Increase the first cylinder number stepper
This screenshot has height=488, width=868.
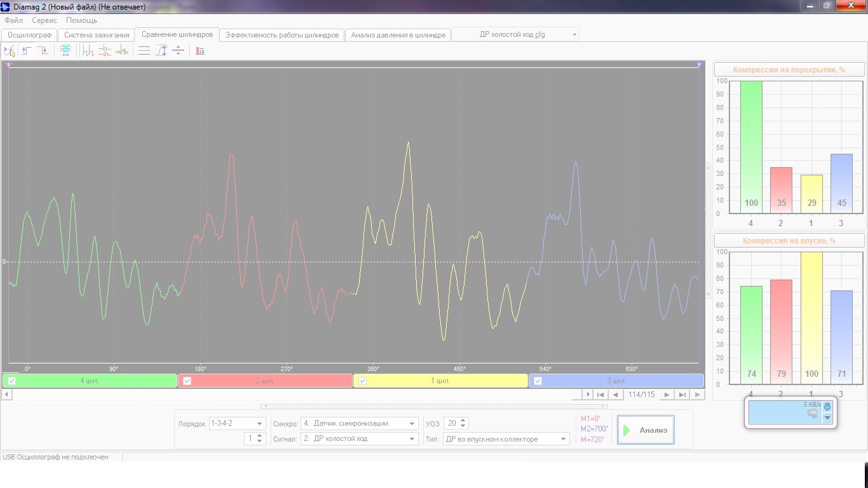pyautogui.click(x=260, y=436)
